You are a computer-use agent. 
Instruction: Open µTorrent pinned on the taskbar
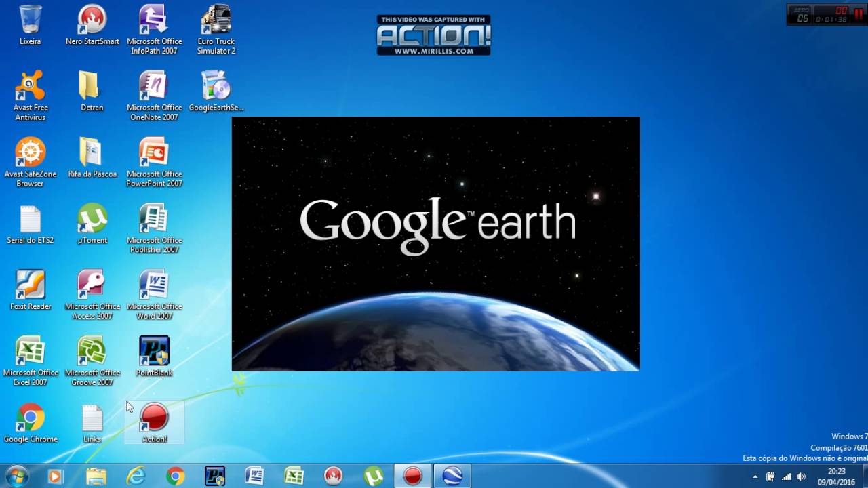(373, 476)
